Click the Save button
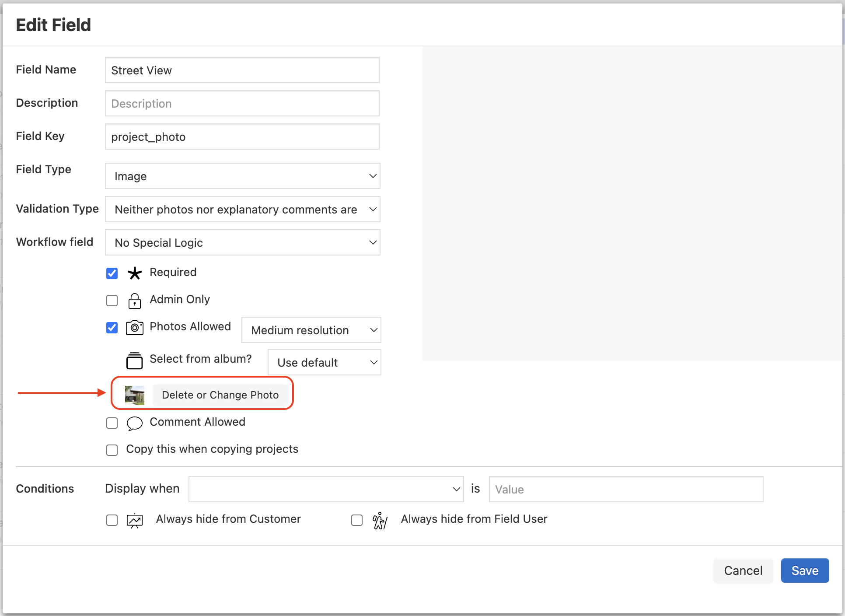Image resolution: width=845 pixels, height=616 pixels. tap(805, 570)
